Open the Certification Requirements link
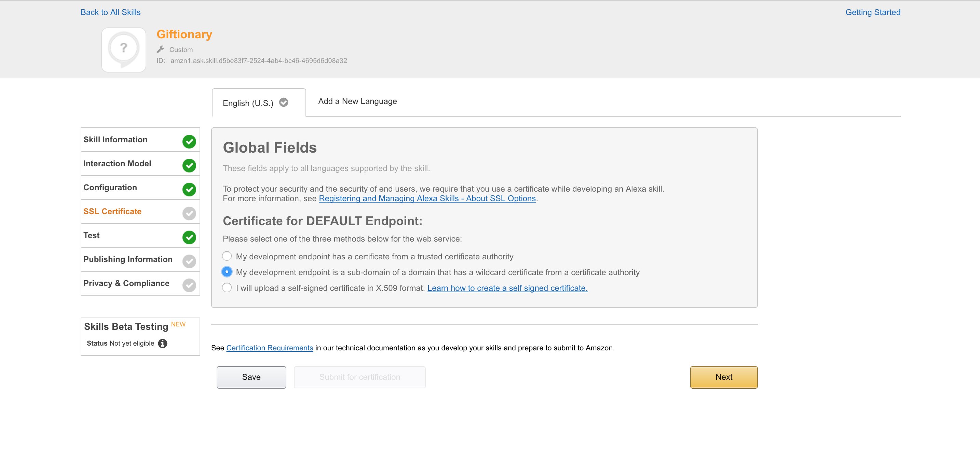Screen dimensions: 980x452 pyautogui.click(x=269, y=348)
